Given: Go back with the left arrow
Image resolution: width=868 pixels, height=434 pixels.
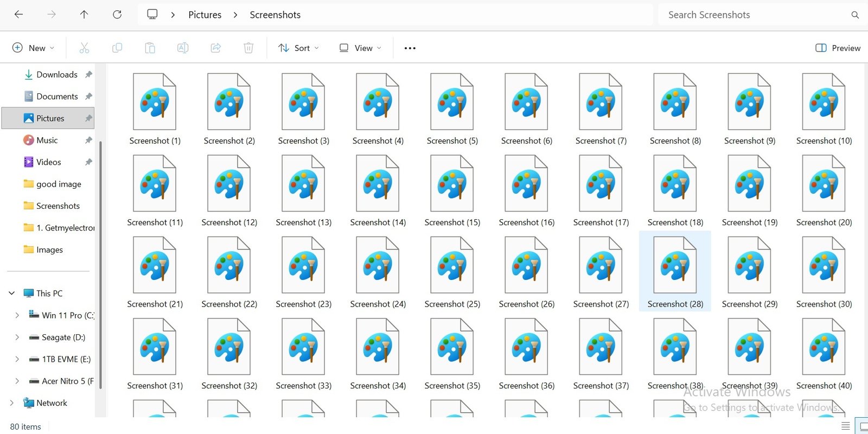Looking at the screenshot, I should 18,15.
